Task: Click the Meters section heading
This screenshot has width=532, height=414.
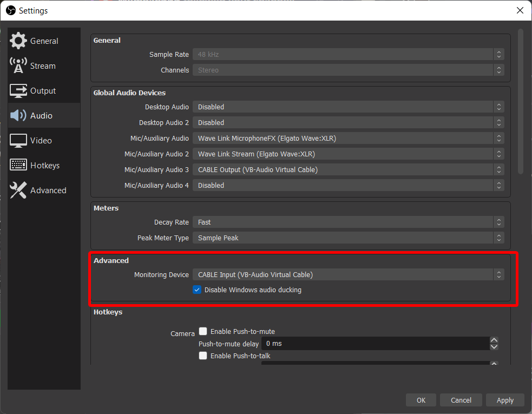Action: pos(106,208)
